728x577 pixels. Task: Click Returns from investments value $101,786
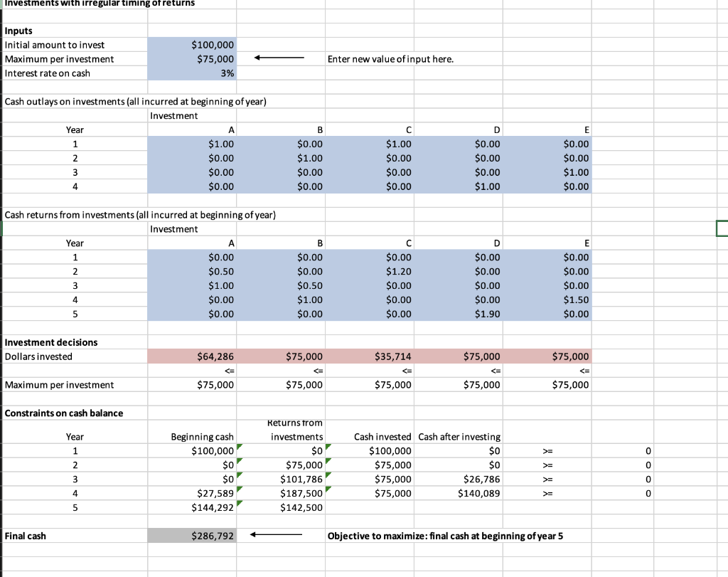pyautogui.click(x=281, y=479)
